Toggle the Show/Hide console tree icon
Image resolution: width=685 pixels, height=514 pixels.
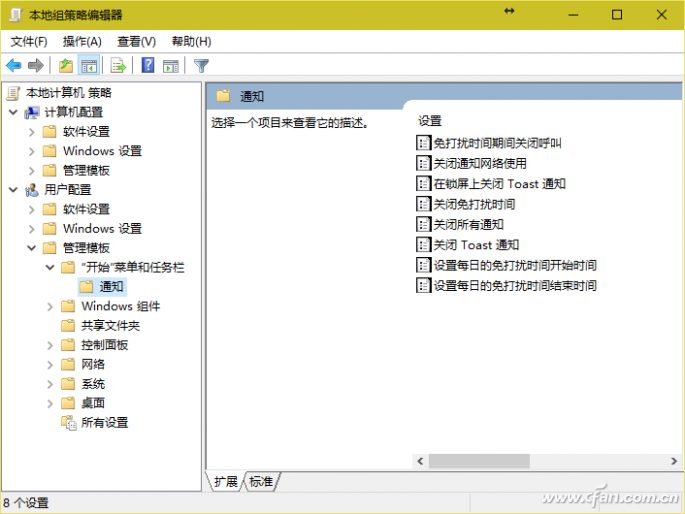[89, 66]
